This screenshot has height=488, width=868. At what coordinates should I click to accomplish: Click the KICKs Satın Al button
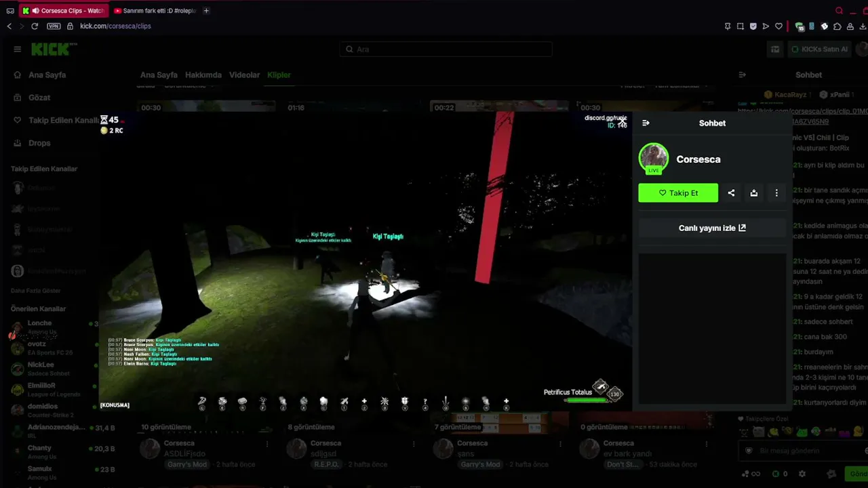[x=819, y=49]
